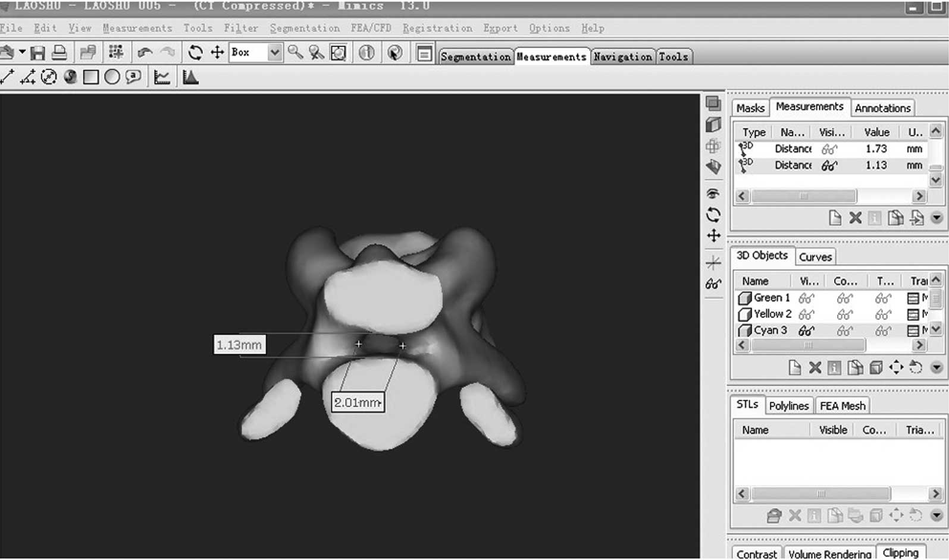Open the Histogram tool icon
Screen dimensions: 949x560
pos(190,77)
